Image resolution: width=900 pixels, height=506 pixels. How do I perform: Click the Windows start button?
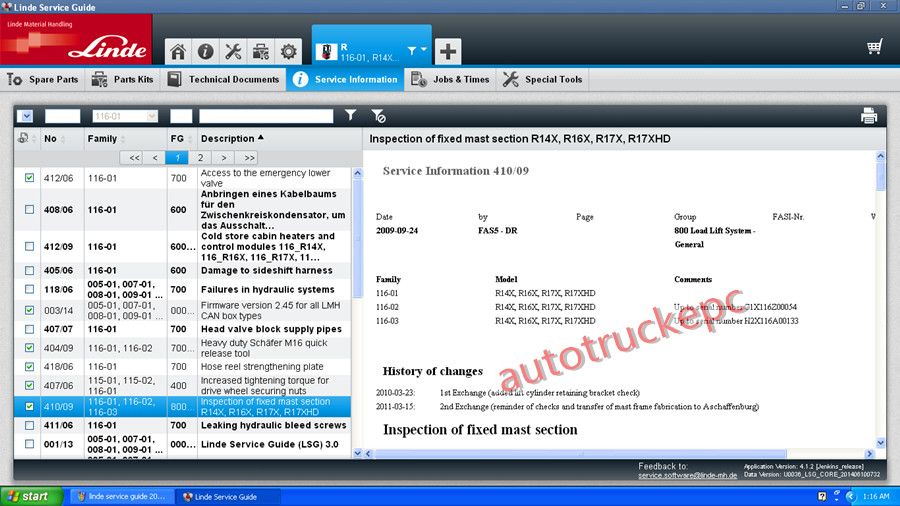[x=31, y=496]
